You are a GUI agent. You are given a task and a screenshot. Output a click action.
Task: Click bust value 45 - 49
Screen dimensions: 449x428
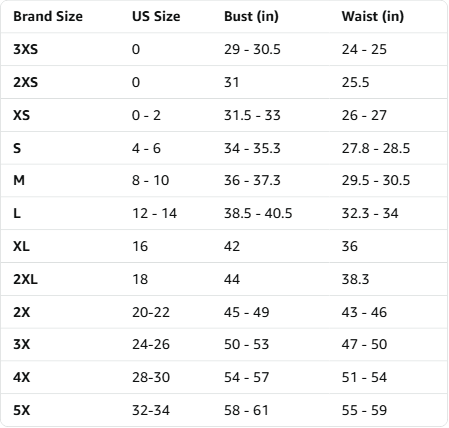pos(247,312)
